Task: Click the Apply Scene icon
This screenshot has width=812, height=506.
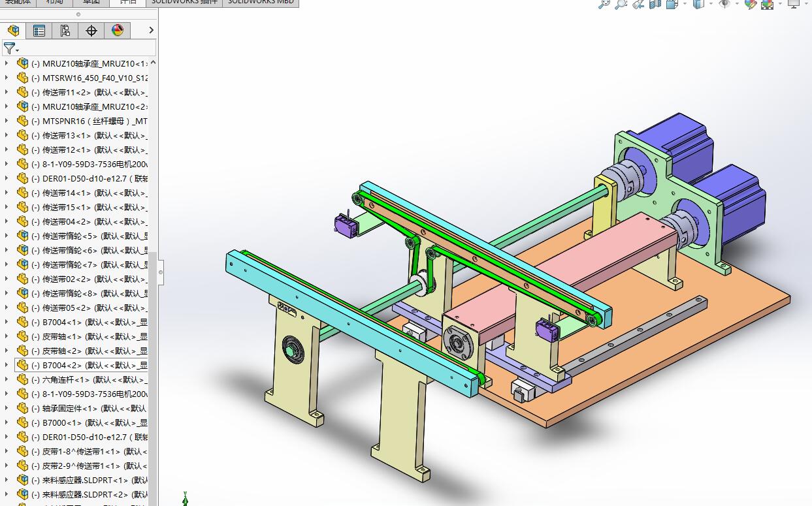Action: pyautogui.click(x=767, y=4)
